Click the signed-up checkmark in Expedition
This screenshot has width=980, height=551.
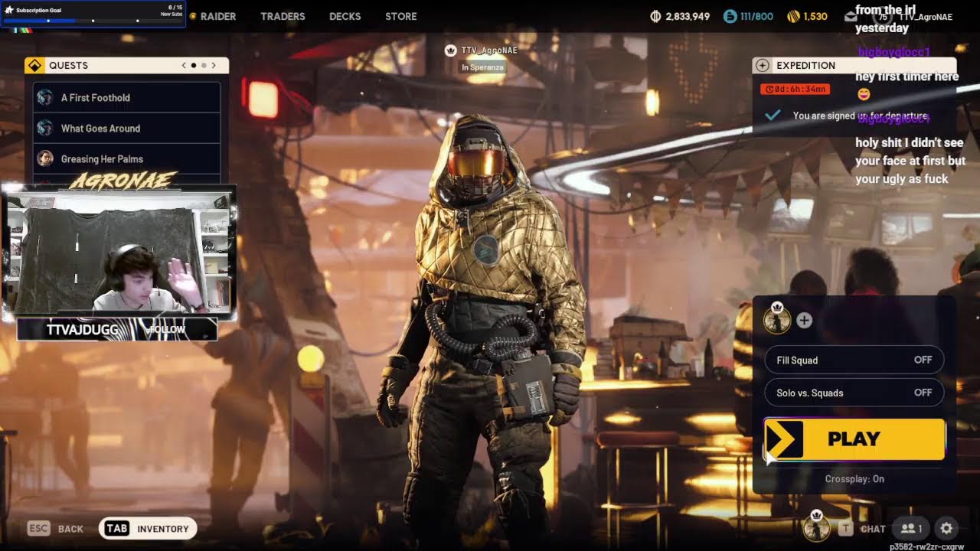pyautogui.click(x=773, y=116)
